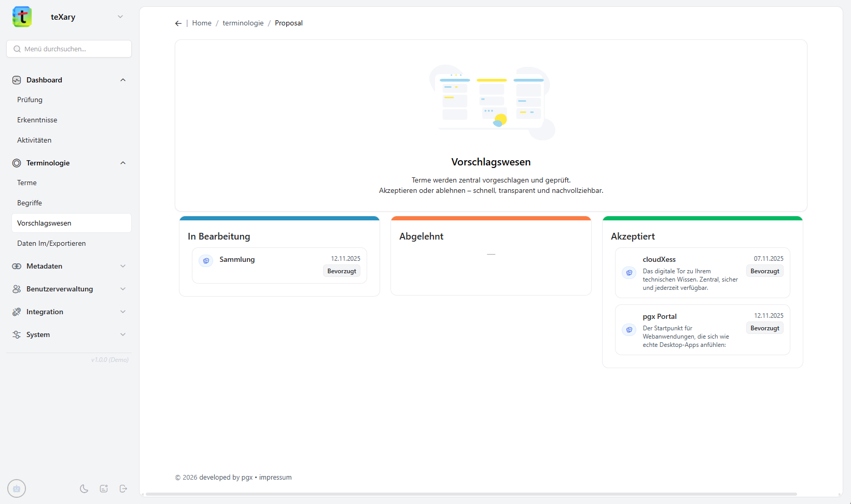Click the logout icon
This screenshot has height=504, width=851.
pos(123,488)
